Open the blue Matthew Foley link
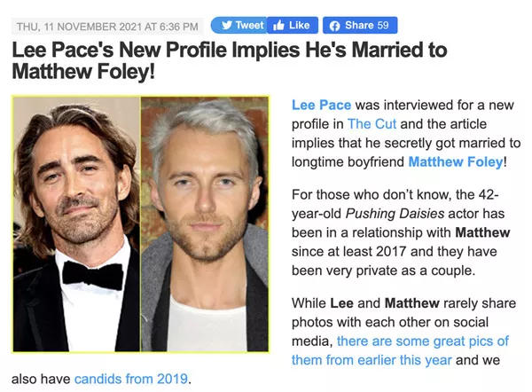This screenshot has height=392, width=532. [x=456, y=162]
